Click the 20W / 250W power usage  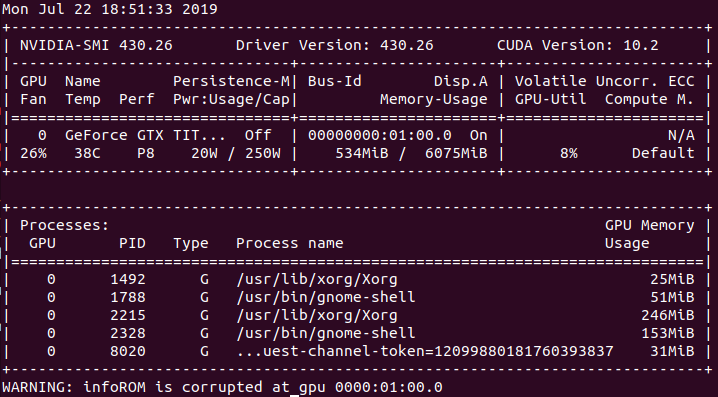pos(236,153)
